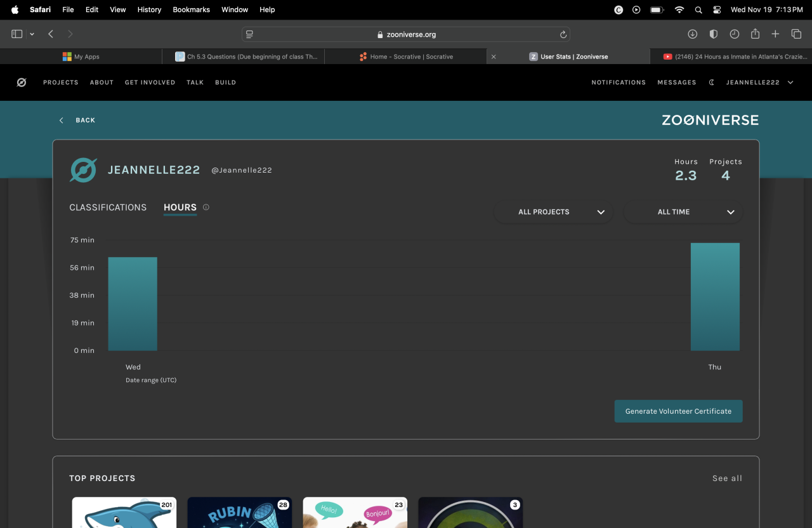Open the GET INVOLVED navigation link
This screenshot has height=528, width=812.
pyautogui.click(x=150, y=82)
